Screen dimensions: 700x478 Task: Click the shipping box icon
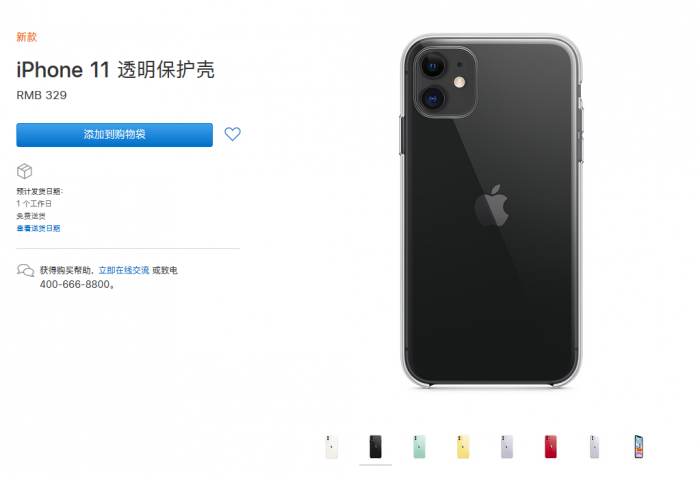pyautogui.click(x=25, y=171)
